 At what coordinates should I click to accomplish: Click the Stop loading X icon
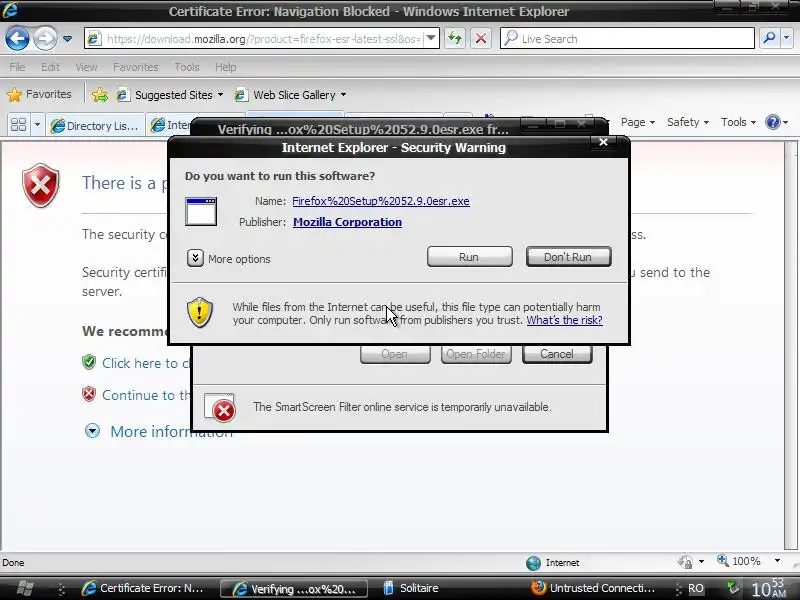[481, 39]
